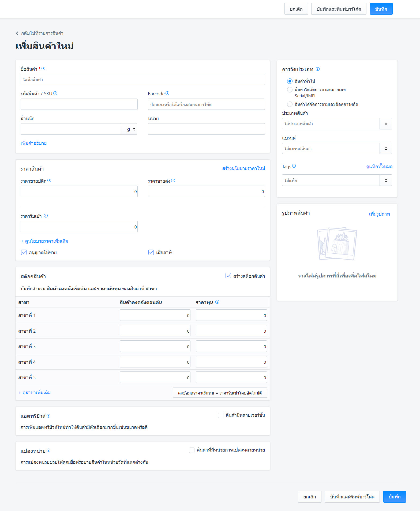The height and width of the screenshot is (511, 420).
Task: Click the Barcode info icon
Action: tap(167, 93)
